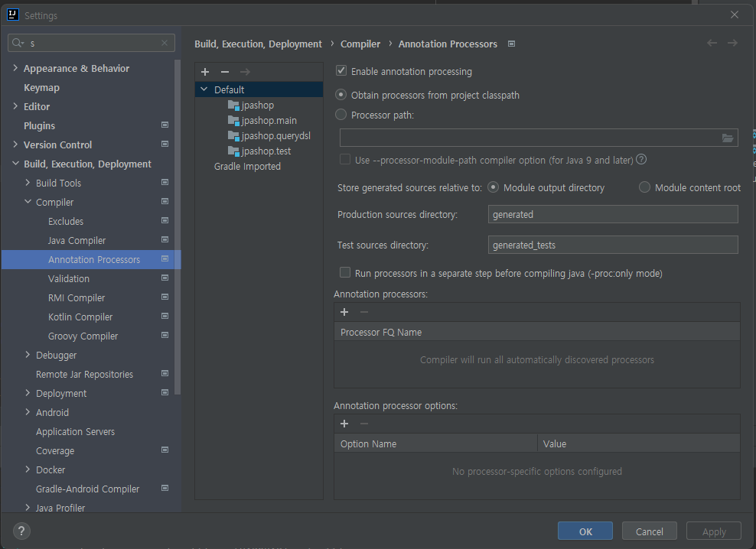
Task: Click the move-to-profile arrow icon
Action: (245, 72)
